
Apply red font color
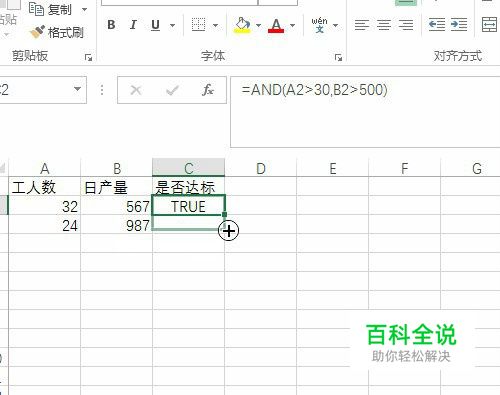click(276, 25)
